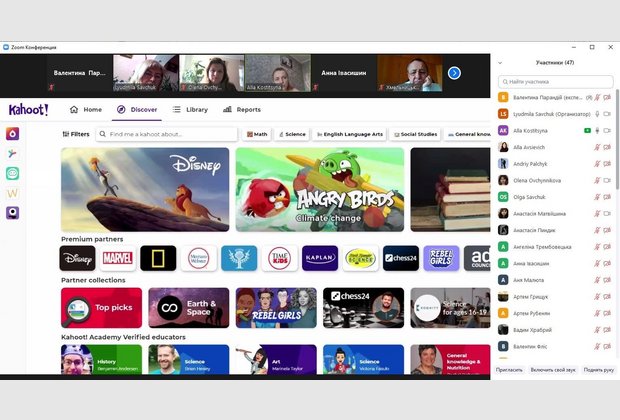Focus the Find me a kahoot search field
The image size is (620, 420).
[x=167, y=134]
